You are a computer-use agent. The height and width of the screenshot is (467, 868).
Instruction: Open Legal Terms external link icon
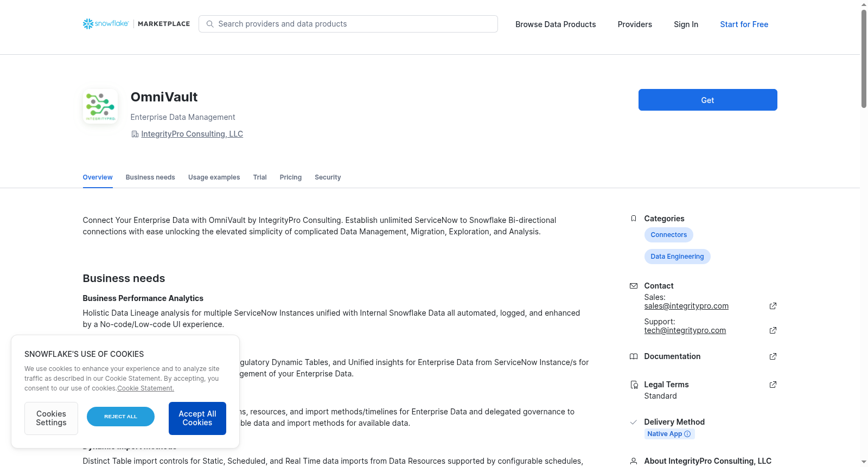[x=773, y=385]
